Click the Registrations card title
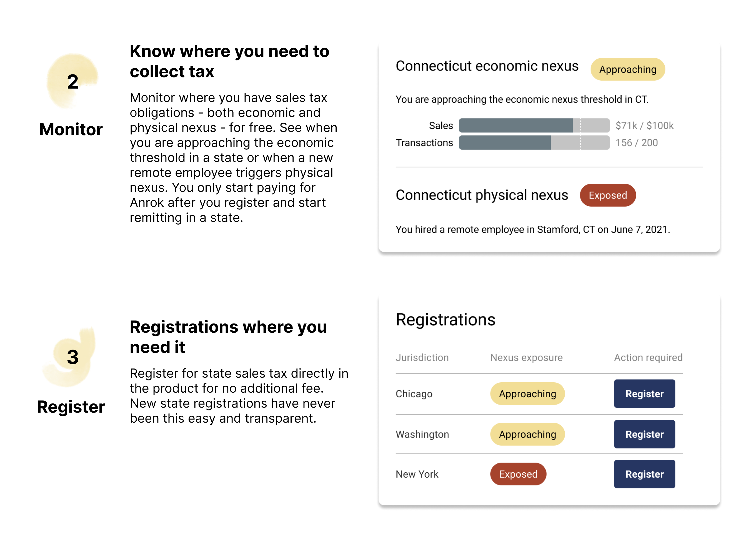This screenshot has height=552, width=756. (x=445, y=319)
